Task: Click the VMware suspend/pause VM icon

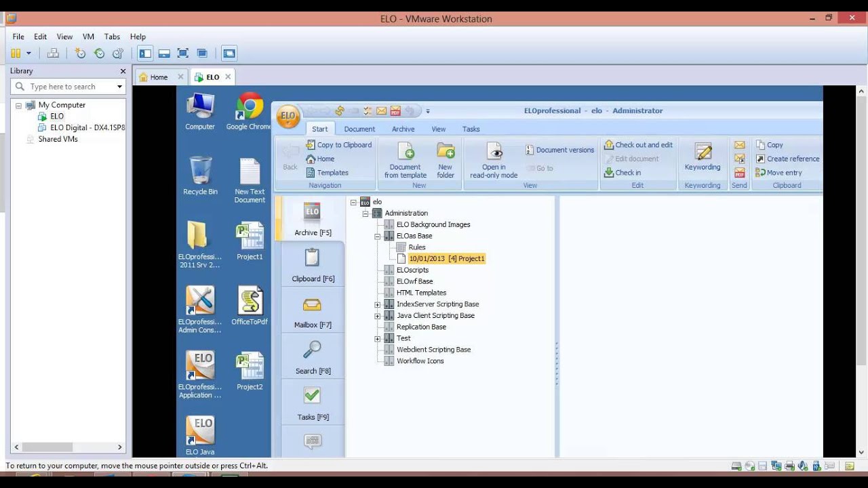Action: (x=16, y=53)
